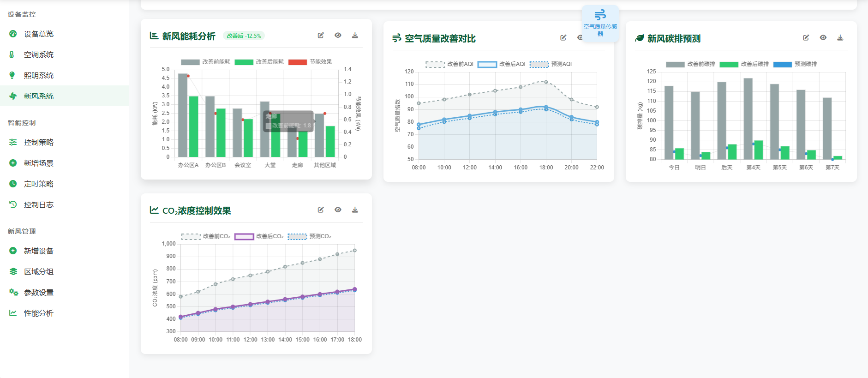Download the CO₂浓度控制效果 chart
The width and height of the screenshot is (868, 378).
(355, 210)
